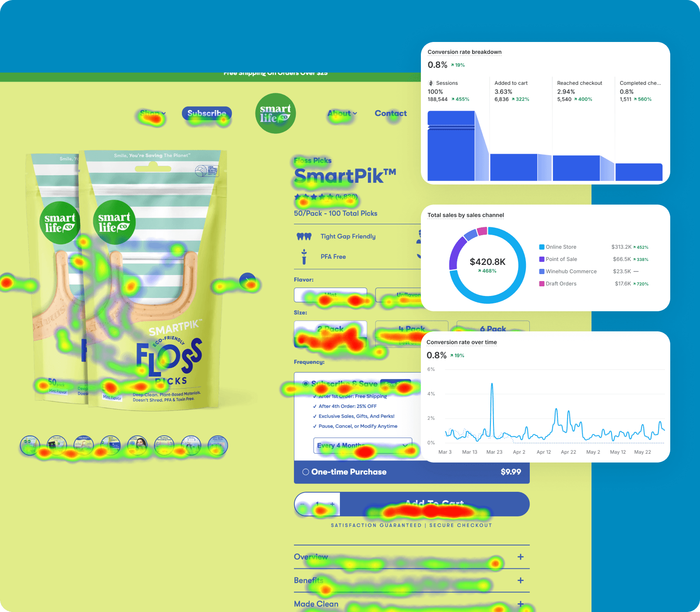Expand the Made Clean section title
Image resolution: width=700 pixels, height=612 pixels.
pyautogui.click(x=316, y=604)
